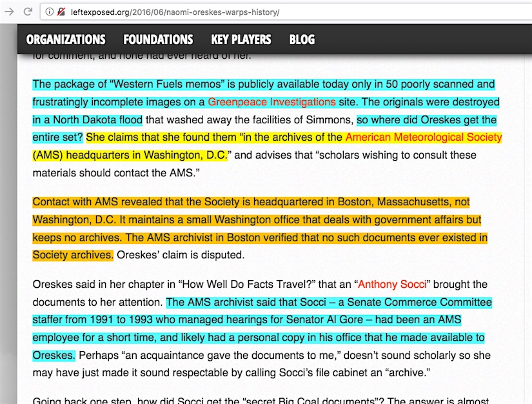Open the Foundations menu item
This screenshot has height=404, width=532.
click(158, 39)
